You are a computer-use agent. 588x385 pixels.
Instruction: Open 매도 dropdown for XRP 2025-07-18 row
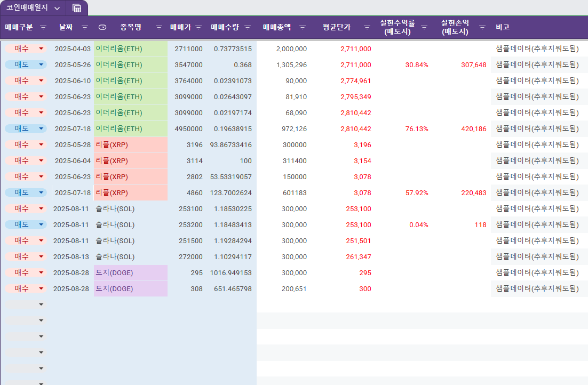(x=26, y=192)
